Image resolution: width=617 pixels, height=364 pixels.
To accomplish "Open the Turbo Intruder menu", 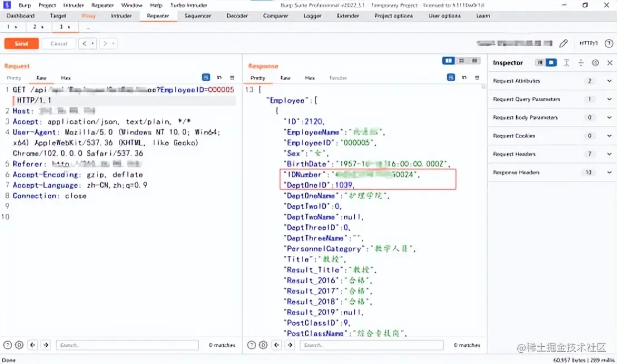I will tap(188, 5).
